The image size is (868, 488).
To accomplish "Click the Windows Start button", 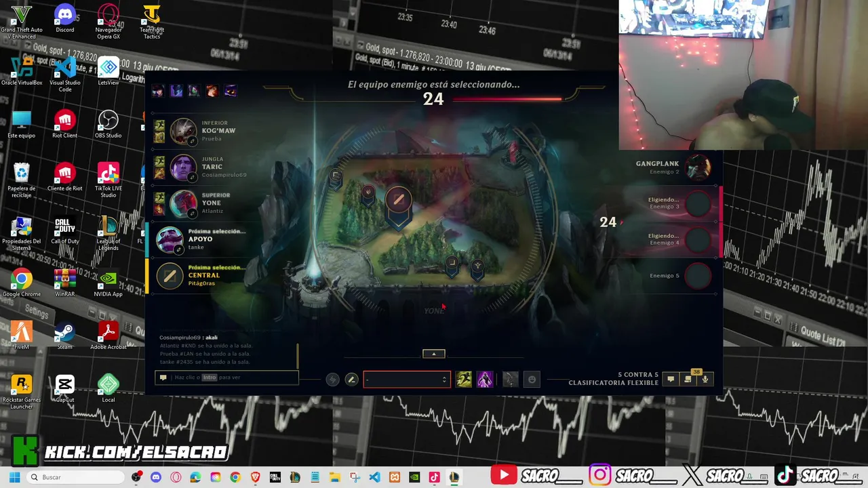I will [x=14, y=477].
